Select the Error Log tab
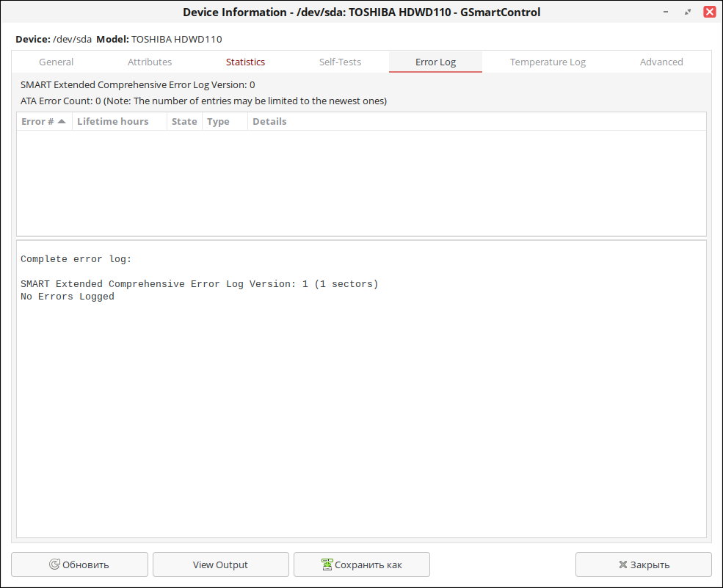Image resolution: width=723 pixels, height=588 pixels. pos(435,62)
